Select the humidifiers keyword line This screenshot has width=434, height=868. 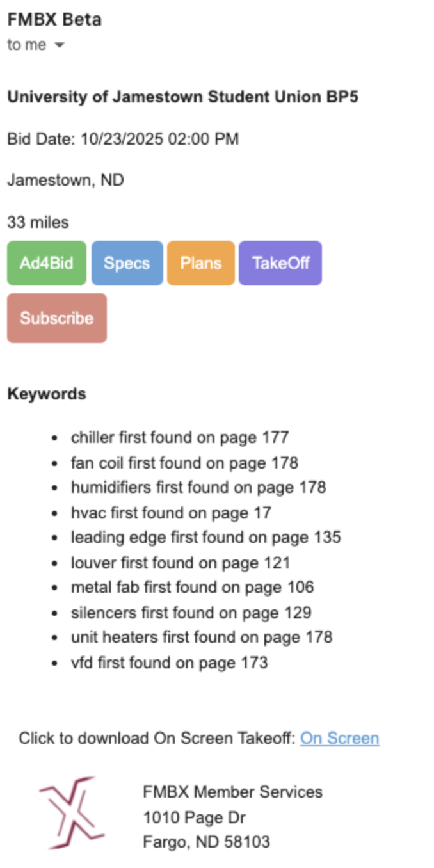coord(198,488)
